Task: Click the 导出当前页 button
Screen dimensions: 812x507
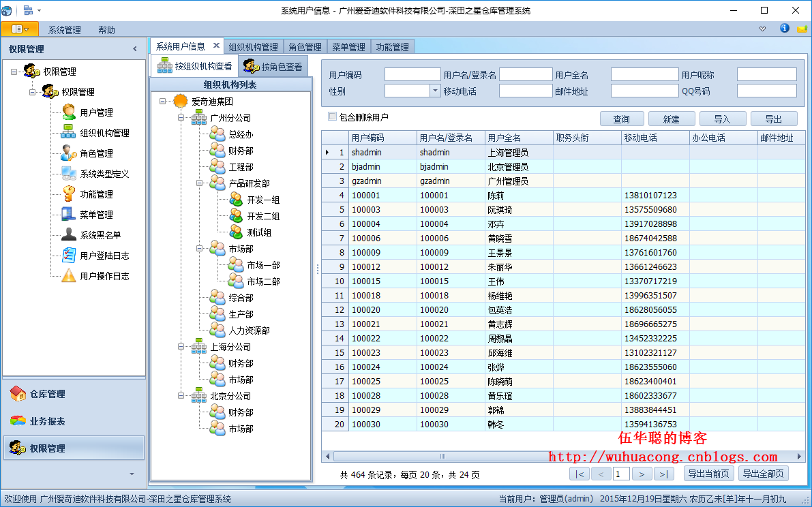Action: pyautogui.click(x=708, y=474)
